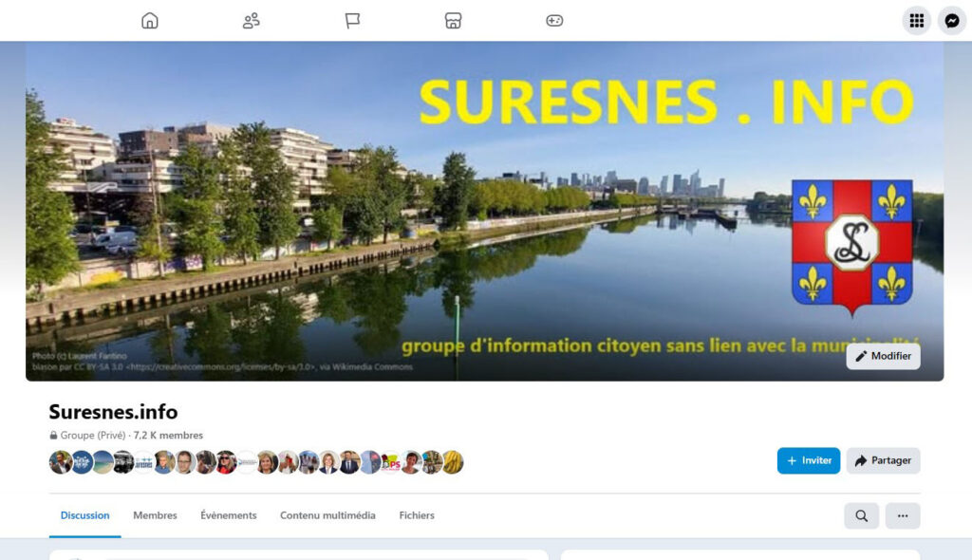Open the Contenu multimédia tab
Image resolution: width=972 pixels, height=560 pixels.
coord(327,515)
